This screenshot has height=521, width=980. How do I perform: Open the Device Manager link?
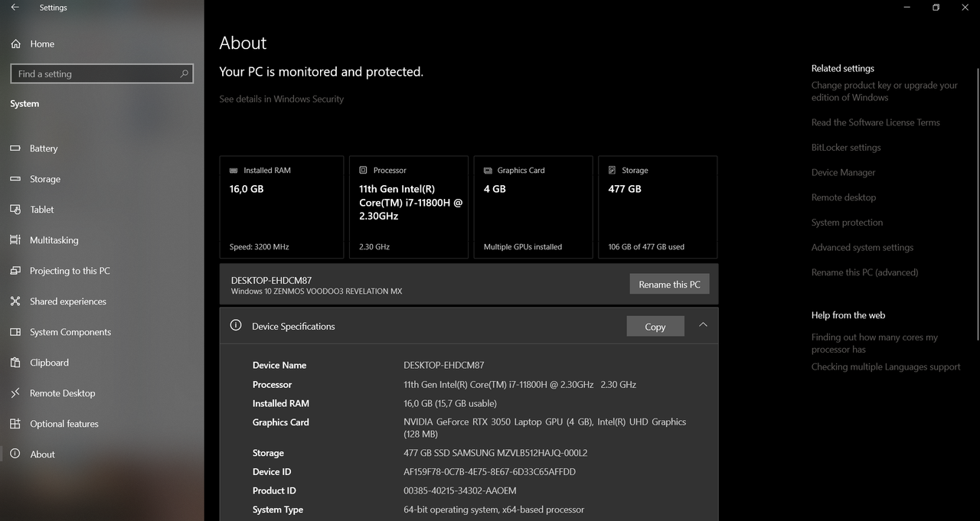pos(843,173)
